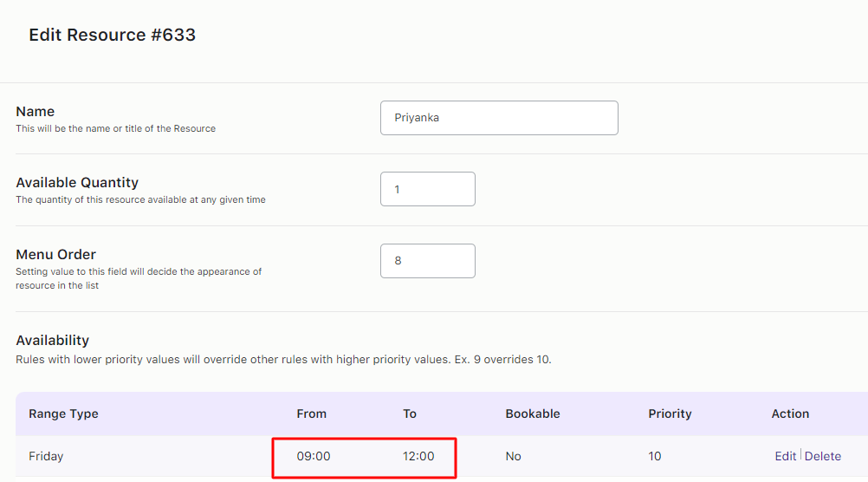Focus the Available Quantity input
Viewport: 868px width, 482px height.
[x=427, y=189]
